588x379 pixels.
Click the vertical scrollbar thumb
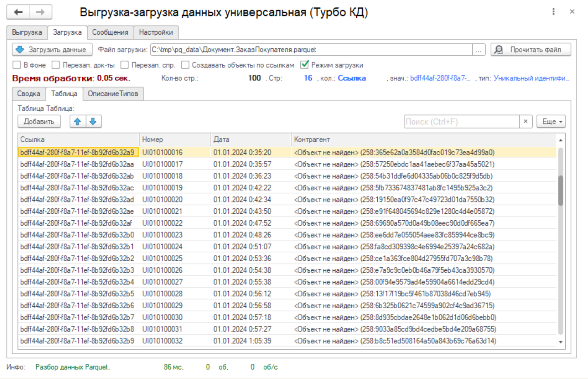click(x=560, y=190)
